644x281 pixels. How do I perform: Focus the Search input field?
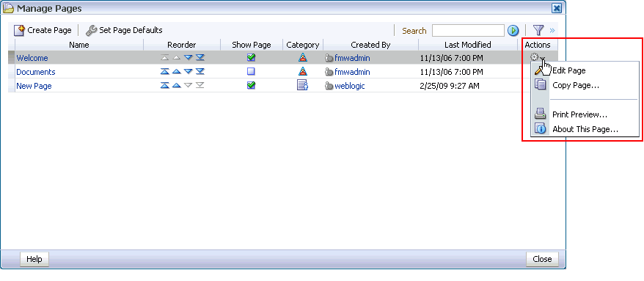click(468, 30)
